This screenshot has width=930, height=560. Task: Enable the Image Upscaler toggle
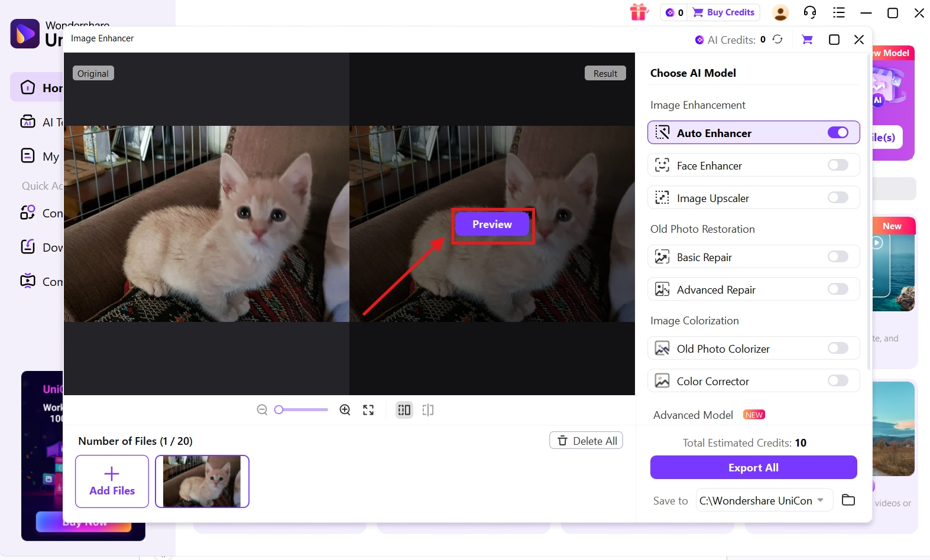tap(838, 197)
